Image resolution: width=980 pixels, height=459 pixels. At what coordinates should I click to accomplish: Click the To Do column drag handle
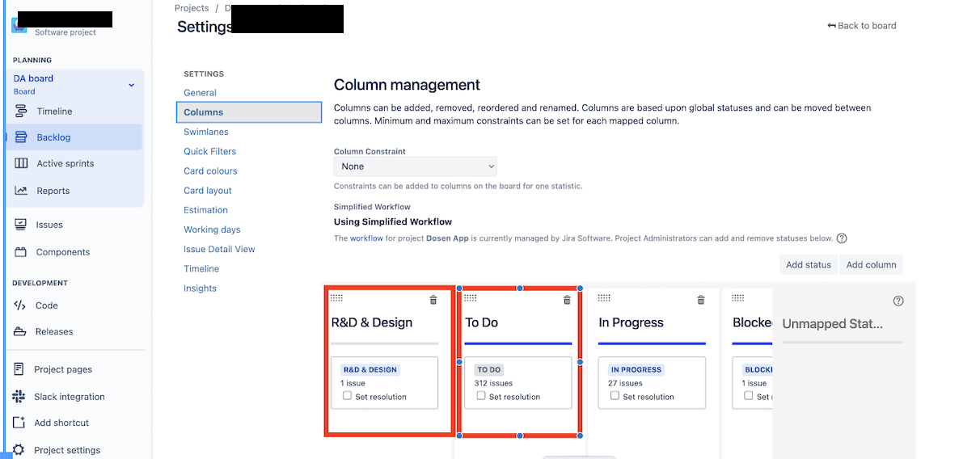(x=471, y=299)
